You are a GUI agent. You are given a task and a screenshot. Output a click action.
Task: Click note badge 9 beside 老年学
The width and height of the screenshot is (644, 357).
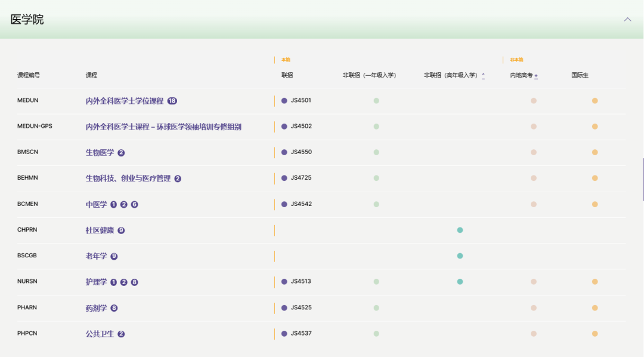pos(114,256)
